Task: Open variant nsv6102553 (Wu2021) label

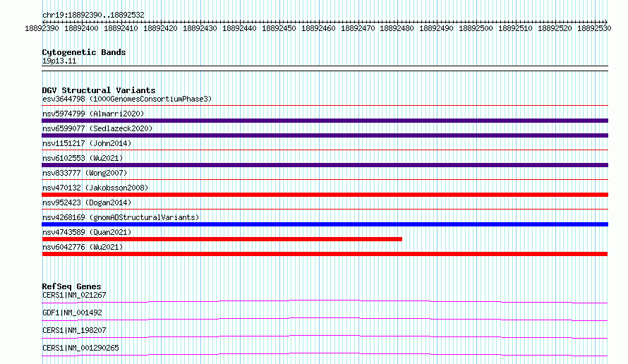Action: [x=83, y=158]
